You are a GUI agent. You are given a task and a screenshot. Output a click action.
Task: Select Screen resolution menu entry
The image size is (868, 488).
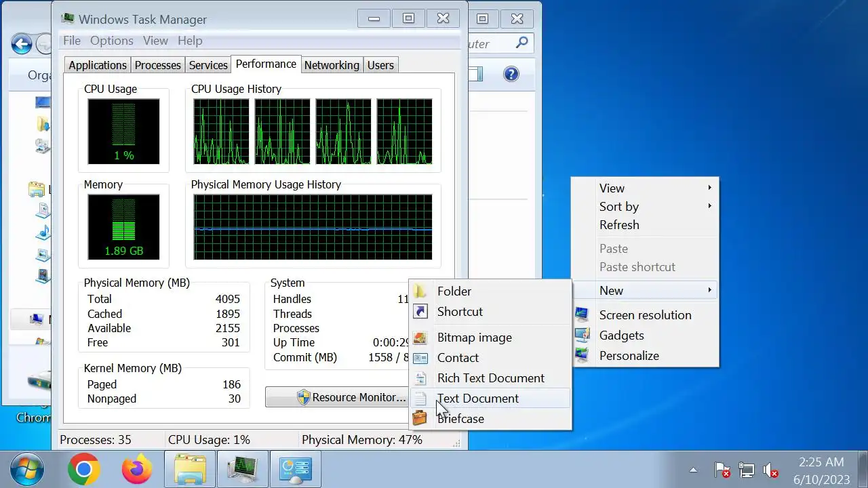[645, 314]
